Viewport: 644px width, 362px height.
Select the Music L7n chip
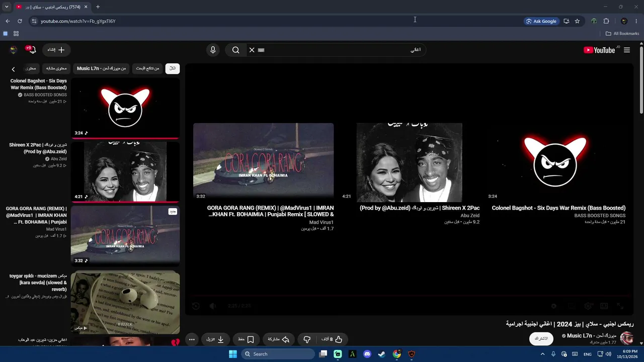[x=101, y=68]
